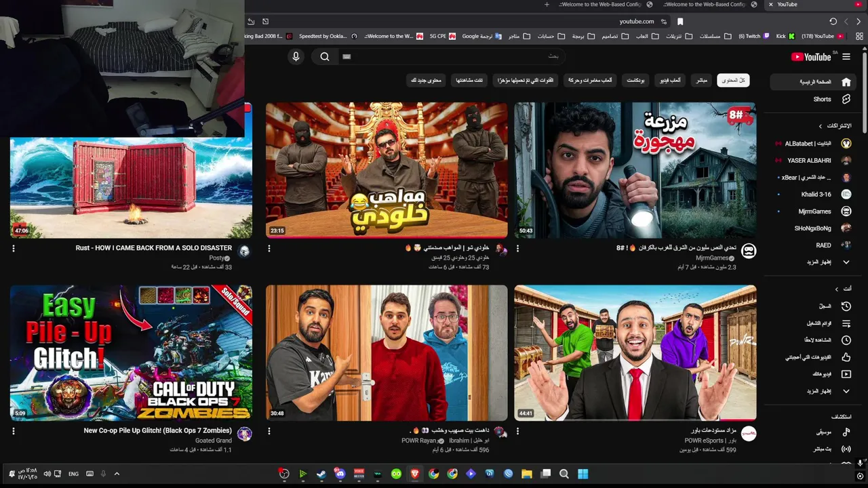Show hidden system tray icons
Screen dimensions: 868x488
[x=117, y=474]
